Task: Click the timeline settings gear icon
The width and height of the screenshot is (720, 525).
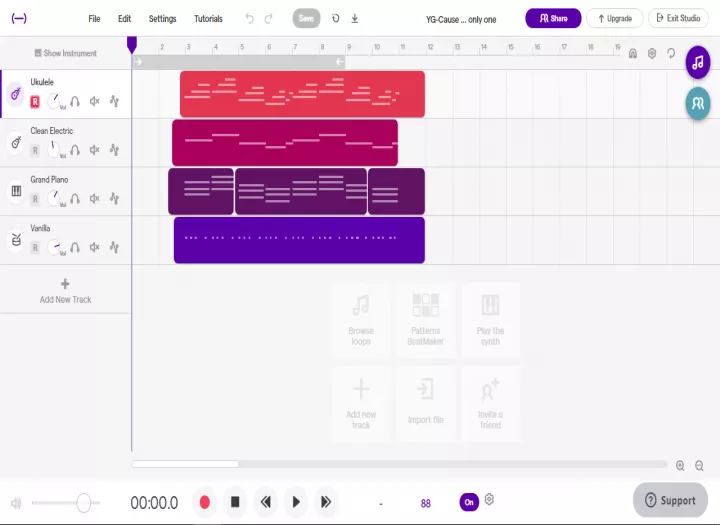Action: click(x=652, y=53)
